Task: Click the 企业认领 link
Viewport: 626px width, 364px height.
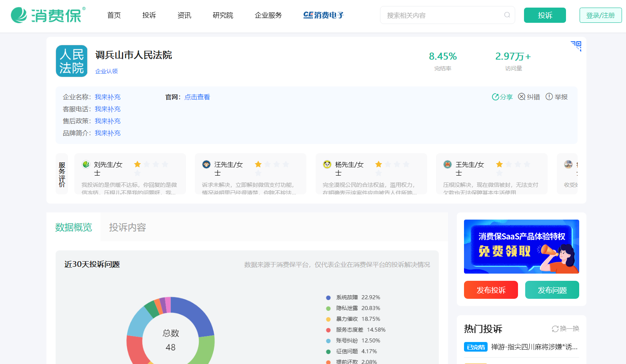Action: [x=106, y=71]
